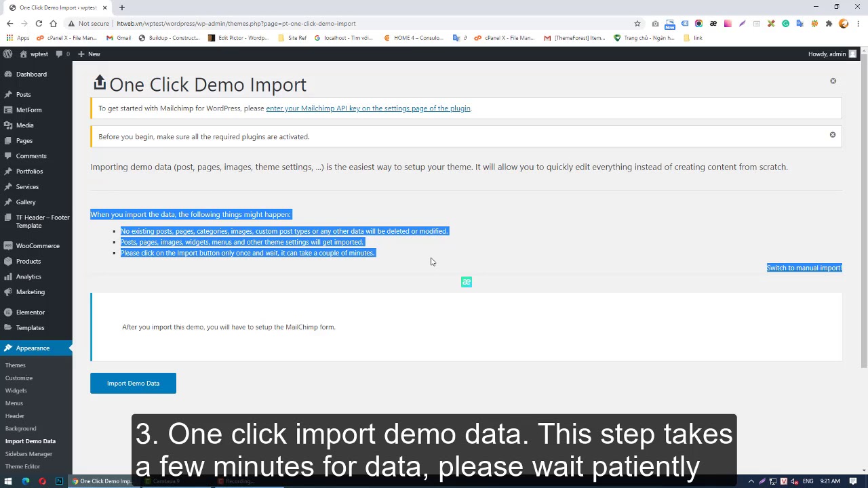This screenshot has width=868, height=488.
Task: Open the Gmail bookmark
Action: pos(119,38)
